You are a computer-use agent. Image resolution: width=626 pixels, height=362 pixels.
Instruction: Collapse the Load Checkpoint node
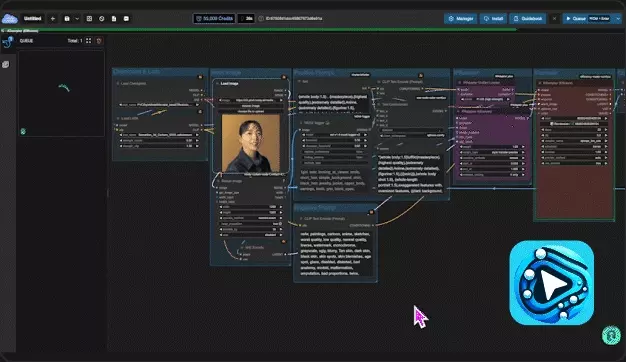pos(118,83)
